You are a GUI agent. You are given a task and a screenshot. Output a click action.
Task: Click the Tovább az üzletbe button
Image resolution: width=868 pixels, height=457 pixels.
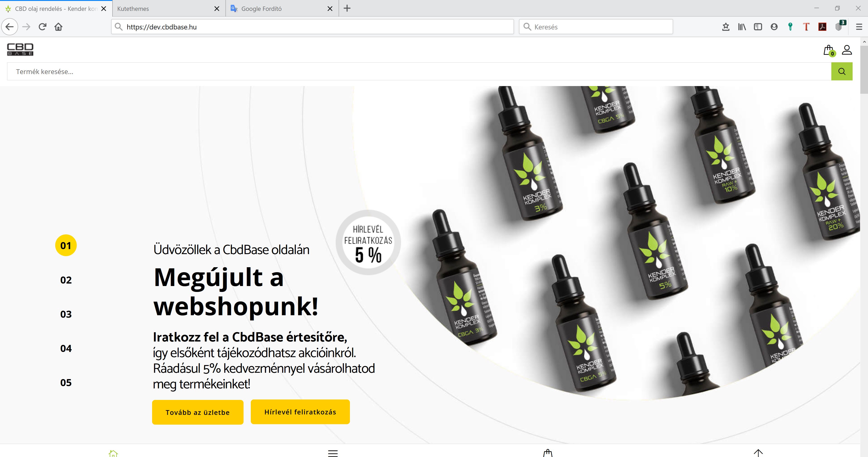coord(197,412)
